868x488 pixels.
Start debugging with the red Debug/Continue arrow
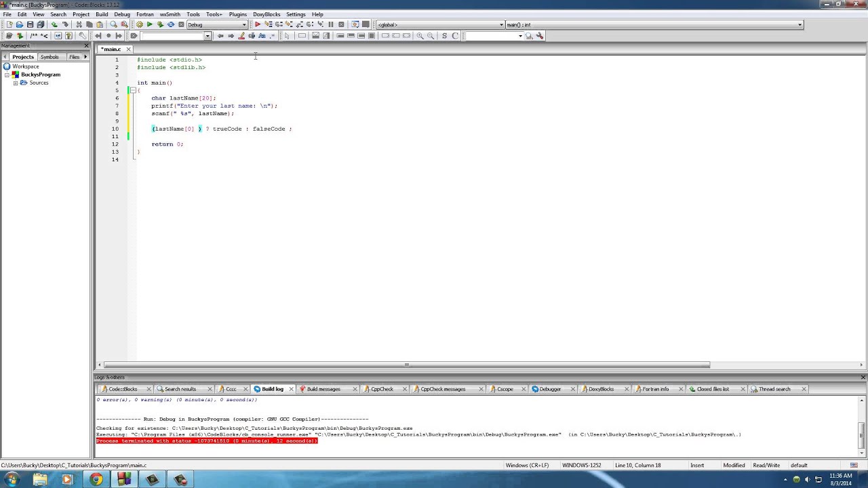(x=258, y=24)
